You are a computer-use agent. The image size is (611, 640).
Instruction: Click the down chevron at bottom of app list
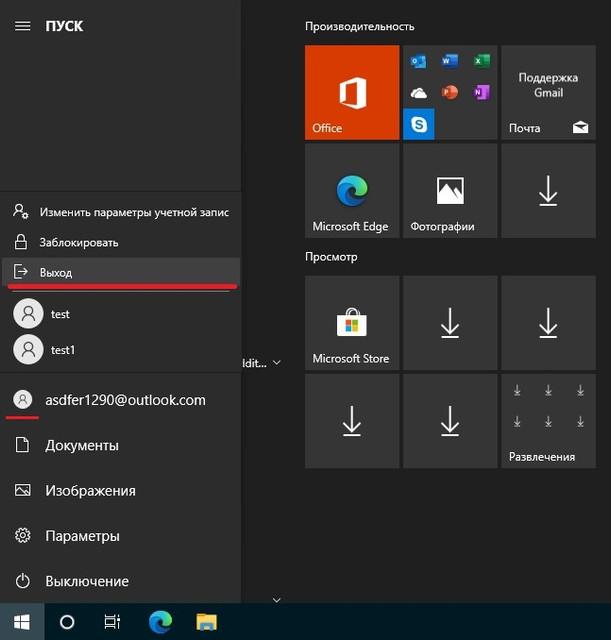click(x=277, y=600)
